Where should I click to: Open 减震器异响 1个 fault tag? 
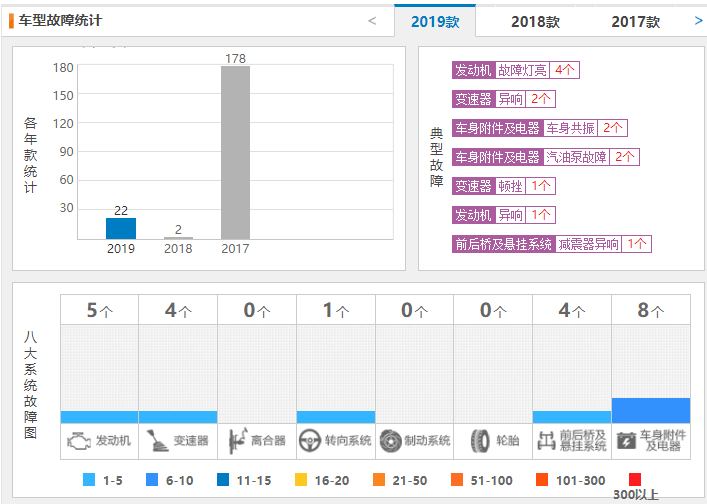point(552,244)
